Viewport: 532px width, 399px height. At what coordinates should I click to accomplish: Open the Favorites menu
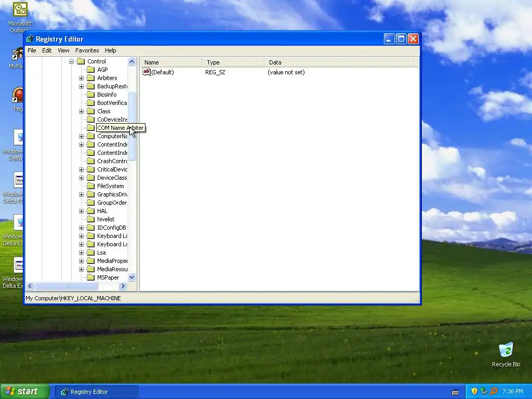[x=87, y=50]
